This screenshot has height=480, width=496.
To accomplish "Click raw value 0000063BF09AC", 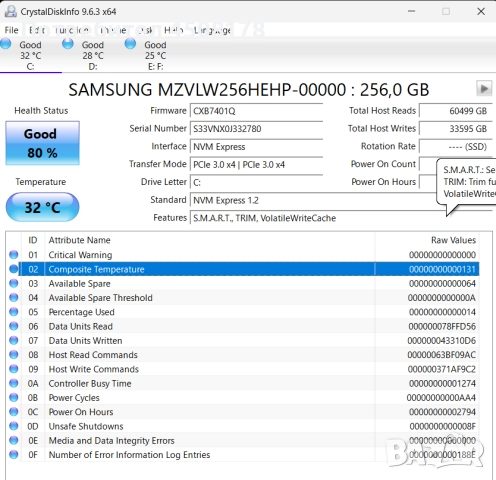I will [x=441, y=355].
